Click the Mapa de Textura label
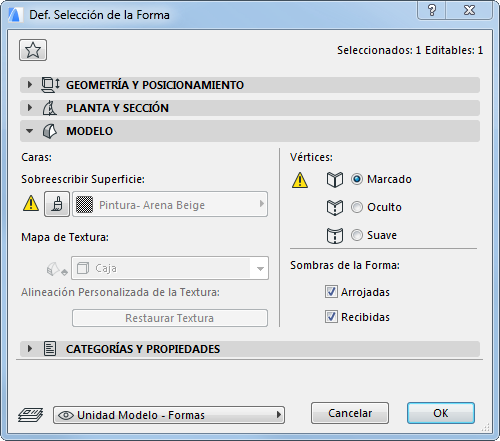 tap(65, 237)
